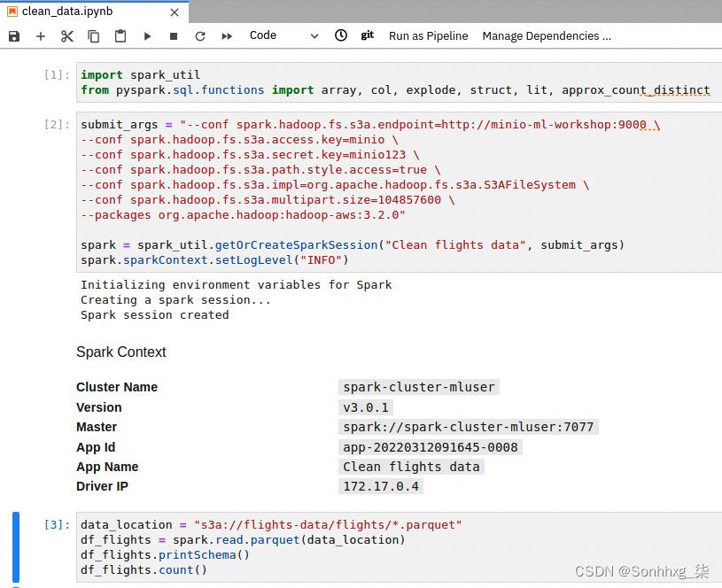Screen dimensions: 722x588
Task: Click the [1]: cell prompt
Action: coord(57,74)
